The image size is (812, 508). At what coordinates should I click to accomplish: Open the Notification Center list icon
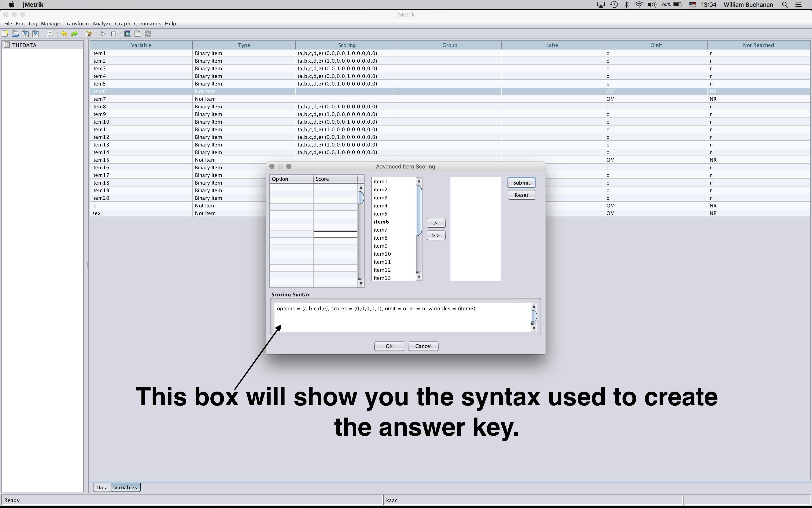click(799, 5)
